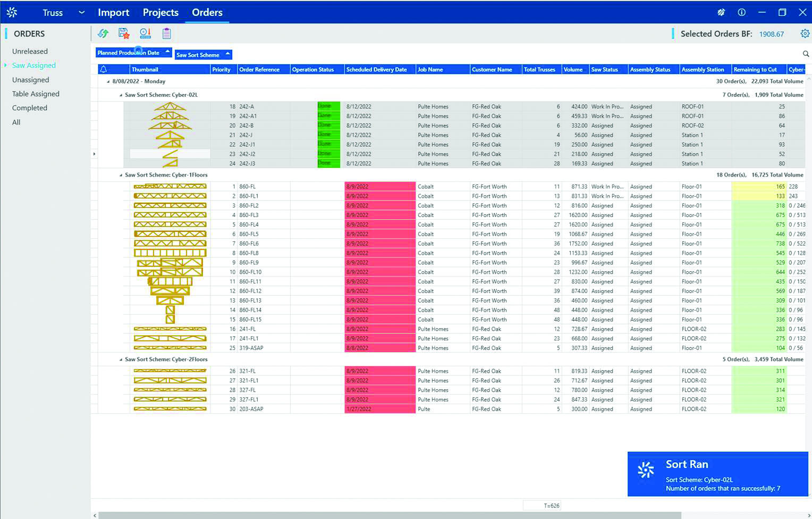812x519 pixels.
Task: Open the Truss module dropdown arrow
Action: click(81, 12)
